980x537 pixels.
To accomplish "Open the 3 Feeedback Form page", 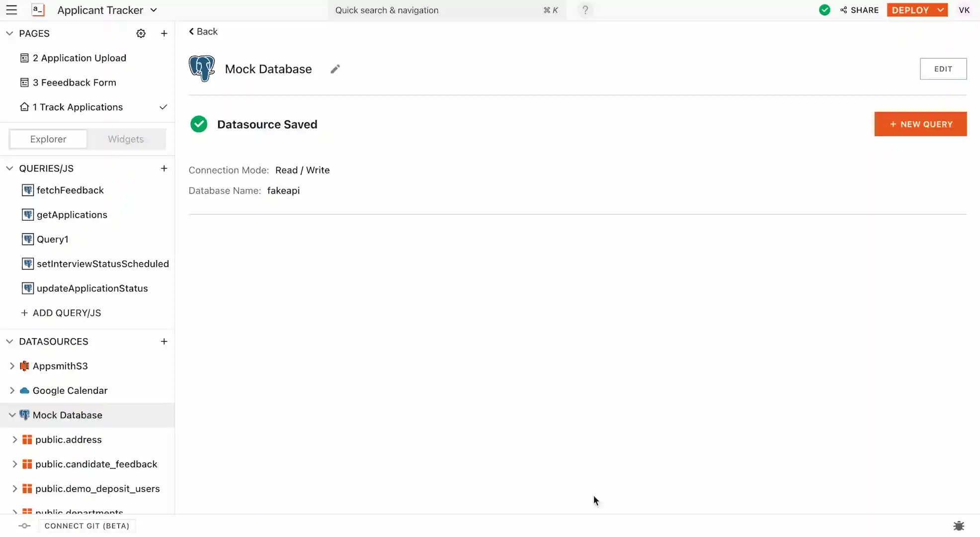I will point(75,83).
